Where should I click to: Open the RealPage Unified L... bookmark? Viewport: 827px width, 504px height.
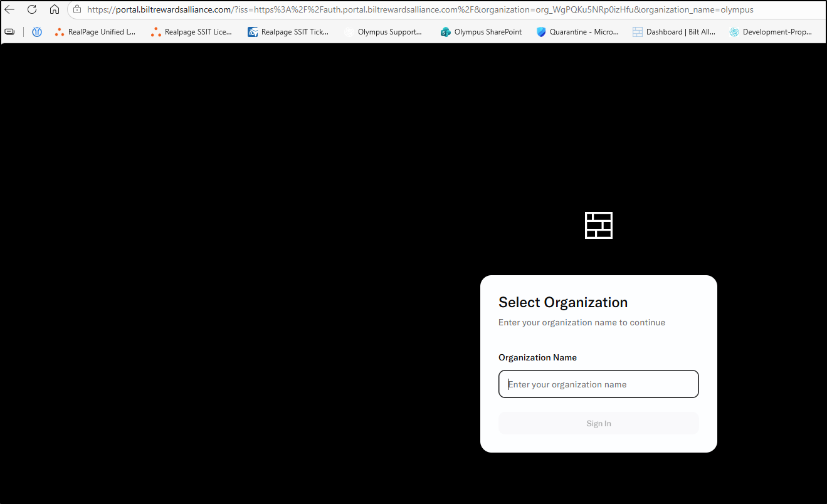tap(95, 32)
